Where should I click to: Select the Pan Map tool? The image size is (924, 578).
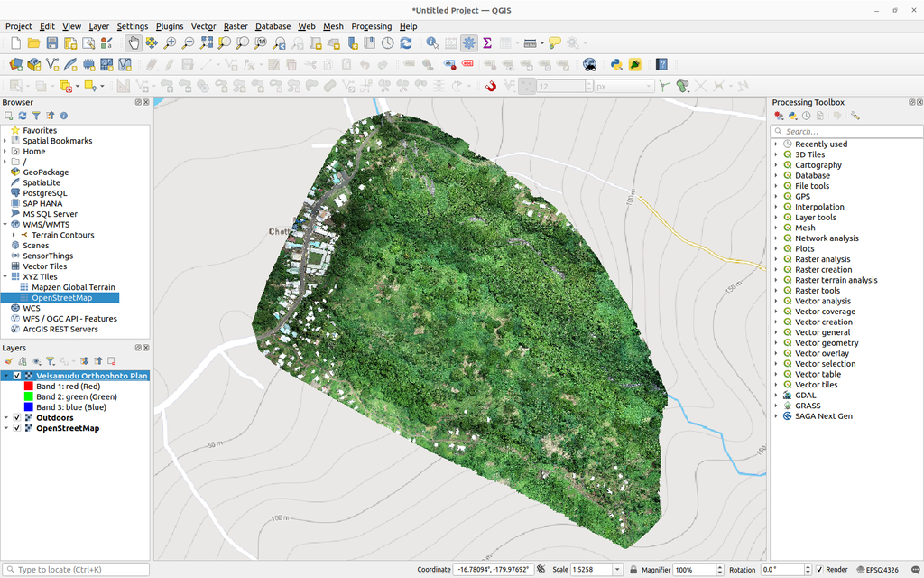tap(132, 42)
